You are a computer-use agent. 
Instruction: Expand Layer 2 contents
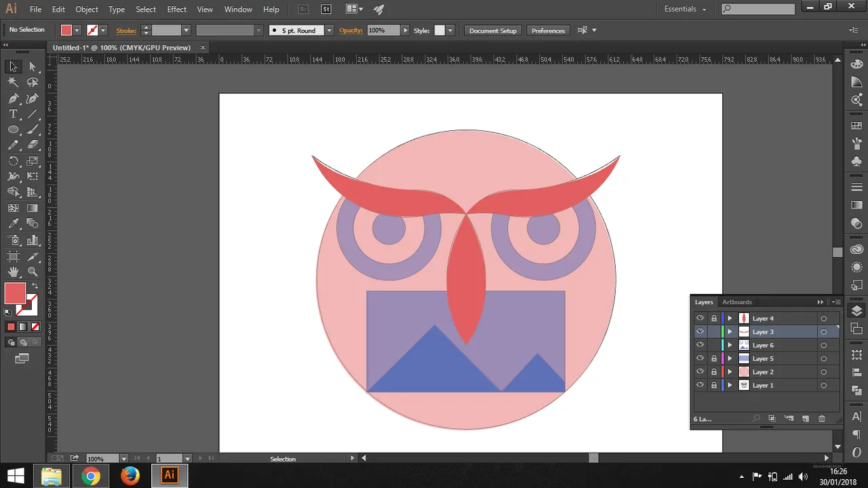tap(730, 372)
